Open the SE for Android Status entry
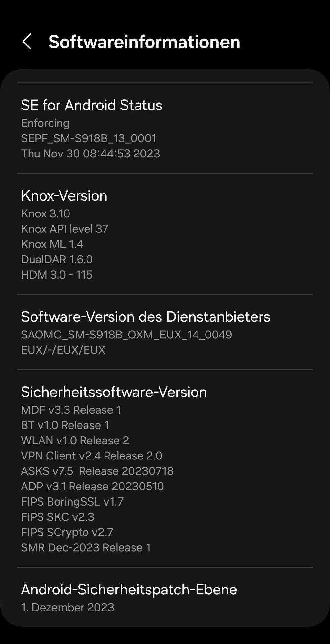The image size is (330, 644). [165, 128]
